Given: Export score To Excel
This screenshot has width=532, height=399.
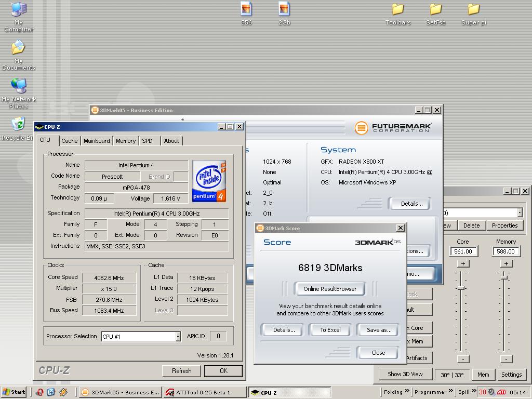Looking at the screenshot, I should (x=330, y=330).
